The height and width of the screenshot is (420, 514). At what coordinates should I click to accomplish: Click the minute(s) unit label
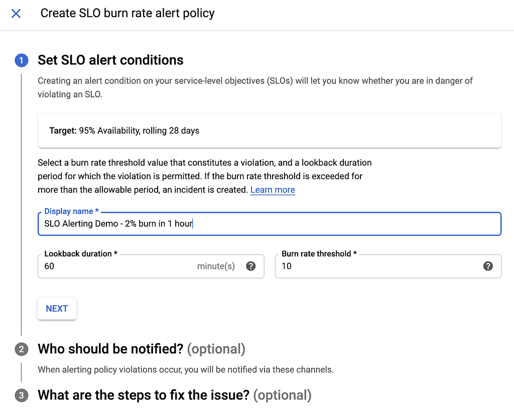coord(216,266)
